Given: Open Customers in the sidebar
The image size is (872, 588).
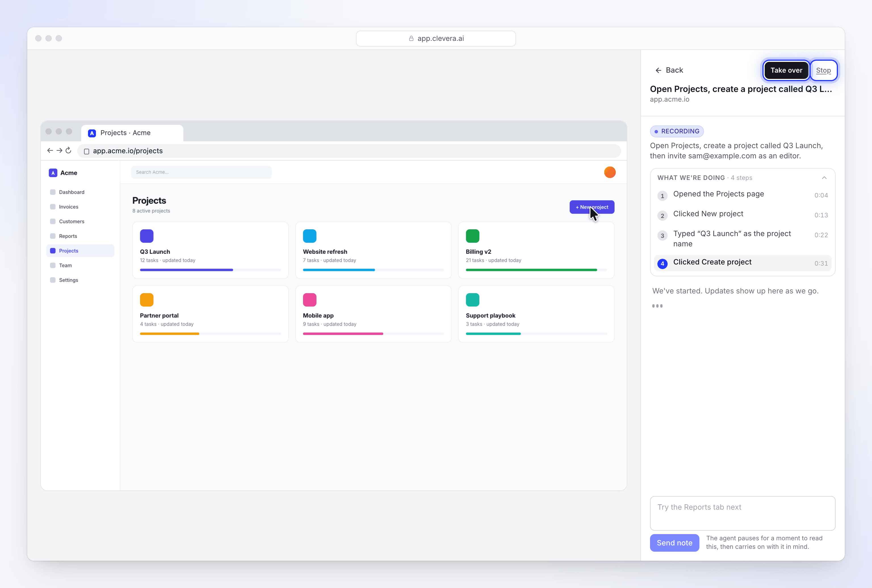Looking at the screenshot, I should click(80, 221).
